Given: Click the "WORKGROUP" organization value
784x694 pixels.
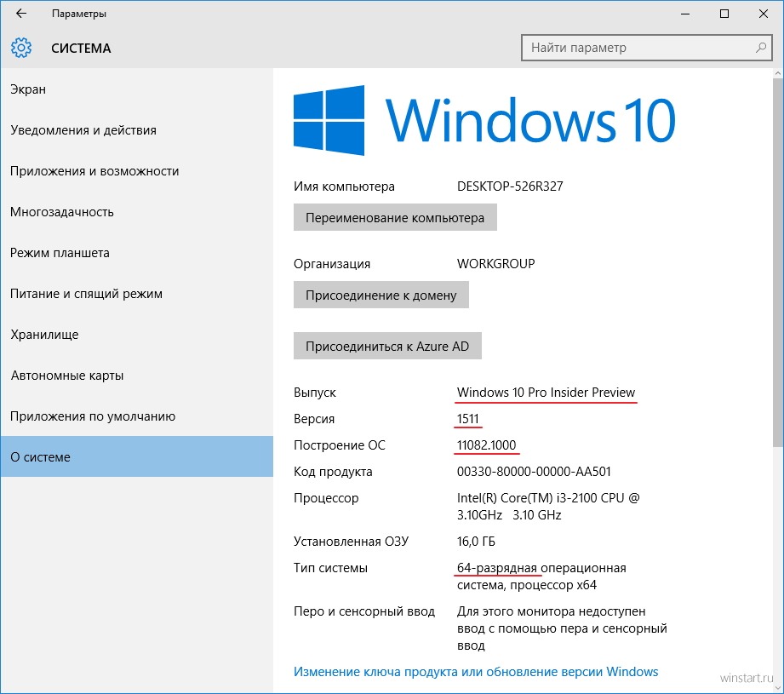Looking at the screenshot, I should 496,263.
